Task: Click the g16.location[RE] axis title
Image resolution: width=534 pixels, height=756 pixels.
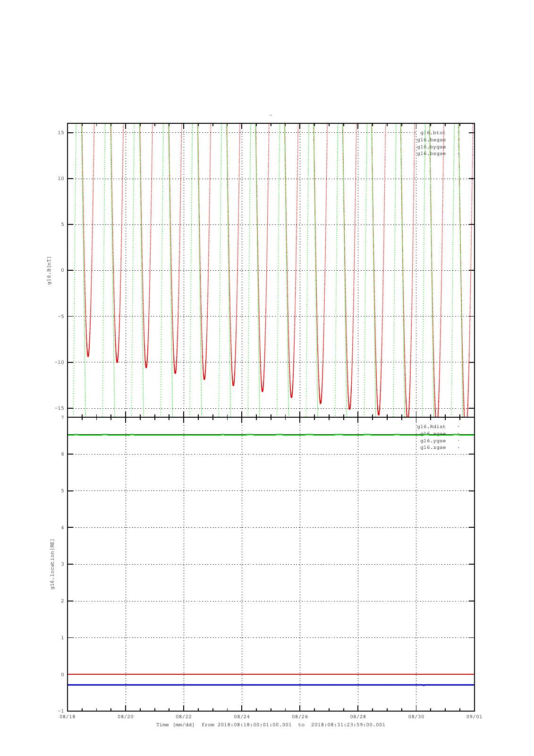Action: (52, 564)
